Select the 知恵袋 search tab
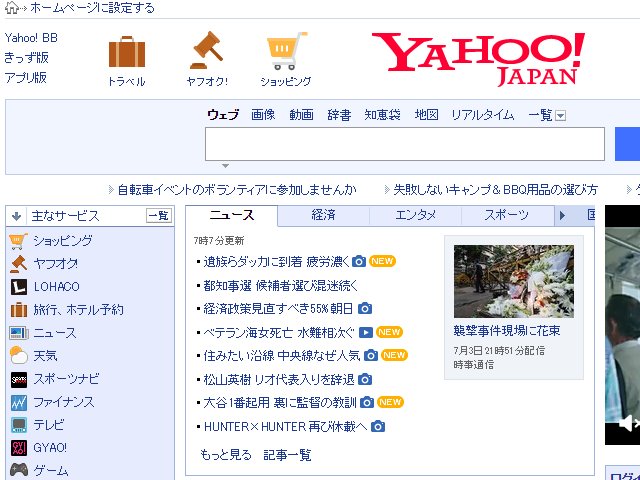Viewport: 640px width, 480px height. (x=382, y=115)
